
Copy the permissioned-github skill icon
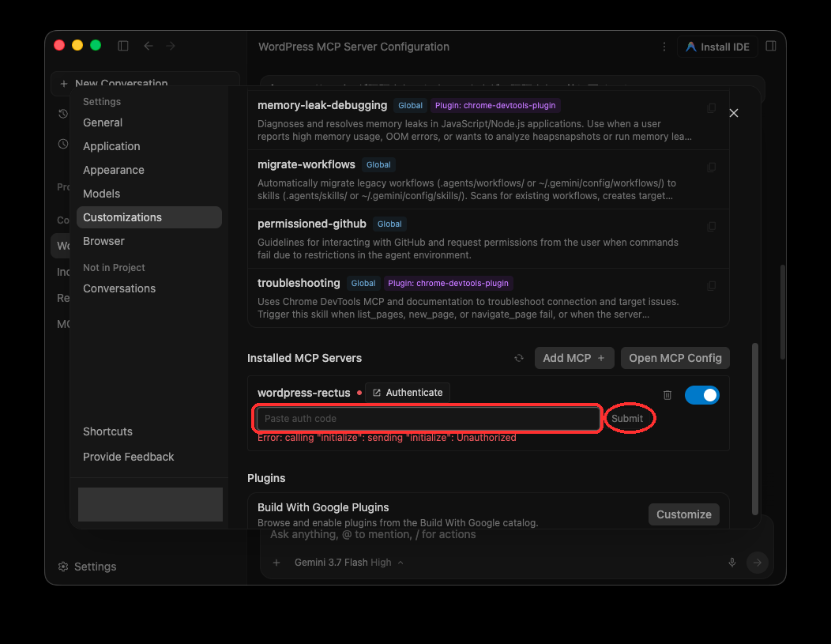pos(712,227)
